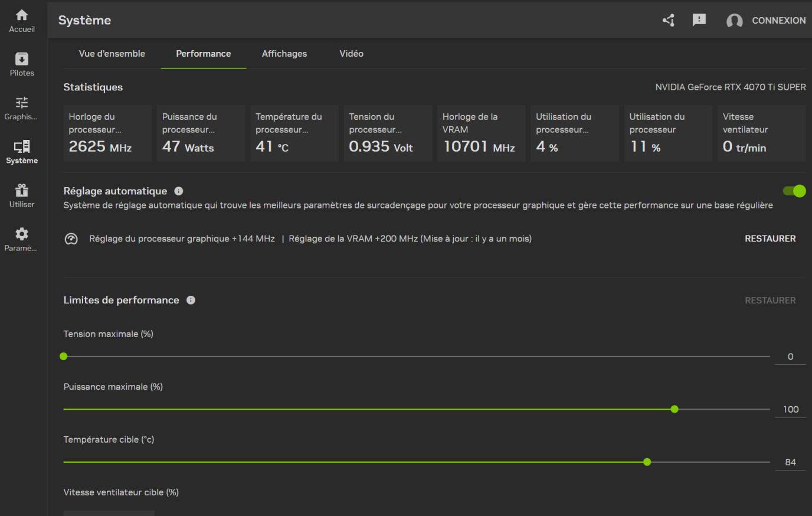Click the info icon next to Limites de performance
The width and height of the screenshot is (812, 516).
(191, 300)
